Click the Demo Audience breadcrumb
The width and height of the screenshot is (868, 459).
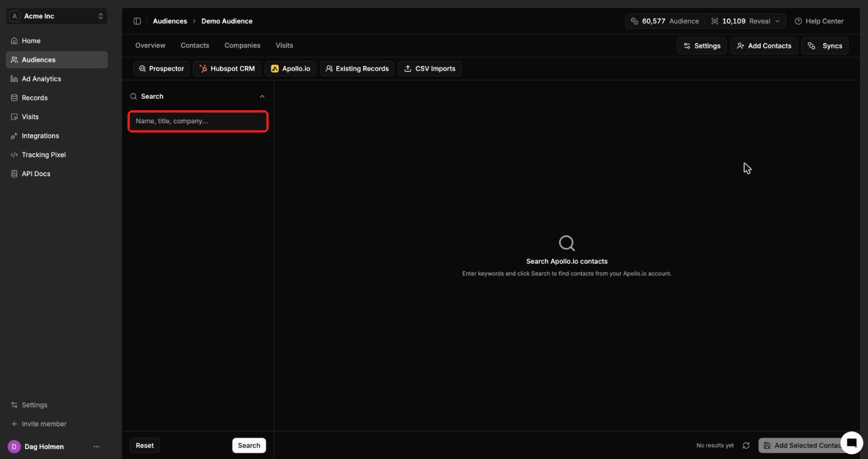coord(227,21)
